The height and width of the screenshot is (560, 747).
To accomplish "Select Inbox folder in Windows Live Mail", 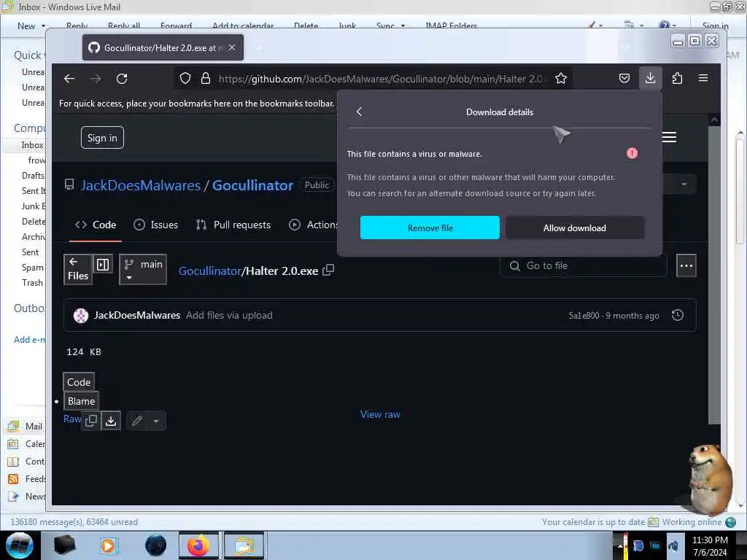I will (x=32, y=145).
